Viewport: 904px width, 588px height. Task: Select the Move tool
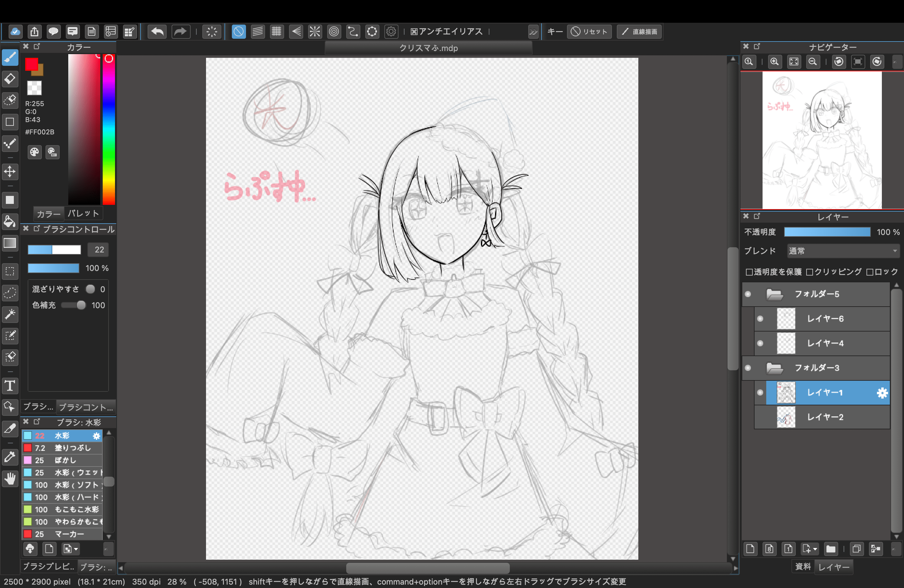[x=10, y=172]
